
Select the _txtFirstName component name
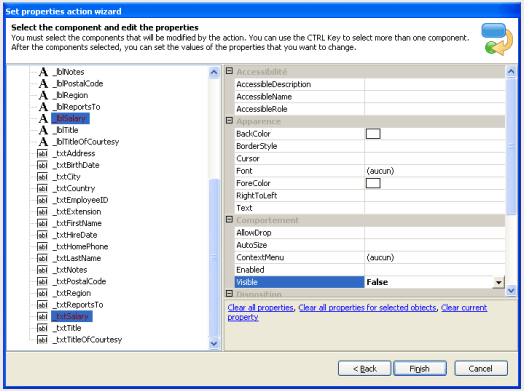[77, 223]
